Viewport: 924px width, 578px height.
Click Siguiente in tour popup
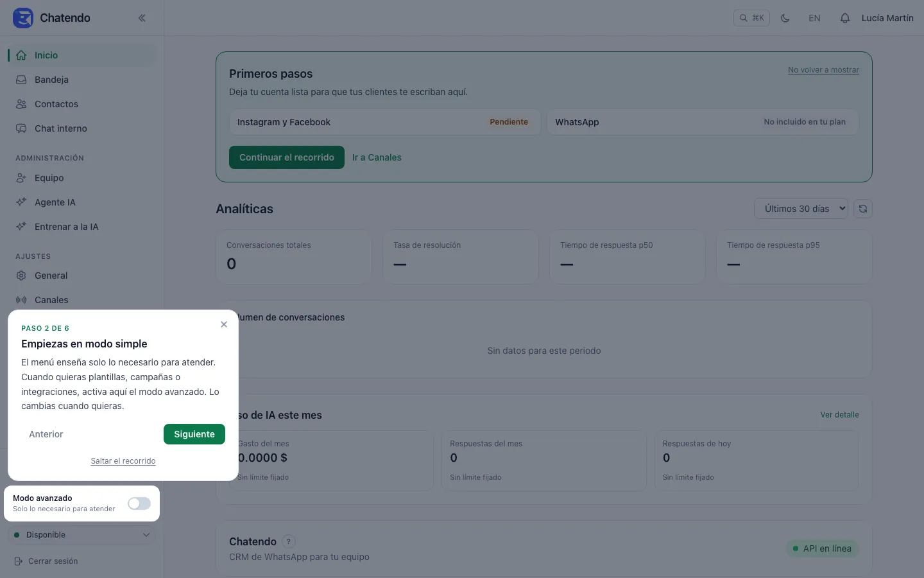tap(194, 434)
